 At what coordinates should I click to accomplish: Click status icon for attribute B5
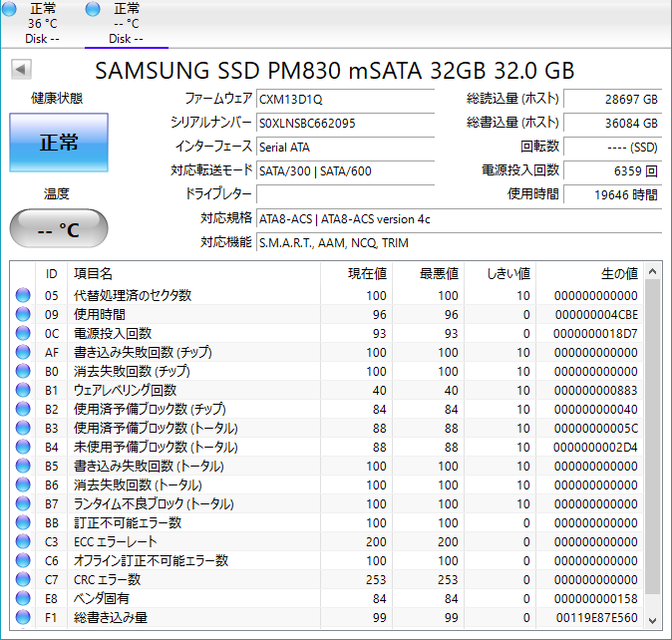(23, 467)
